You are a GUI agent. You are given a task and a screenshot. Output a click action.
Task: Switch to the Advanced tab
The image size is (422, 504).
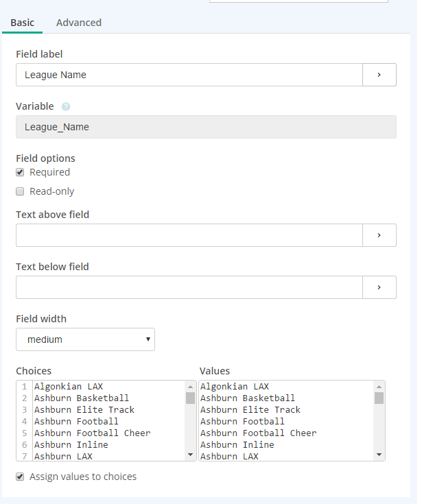click(78, 23)
